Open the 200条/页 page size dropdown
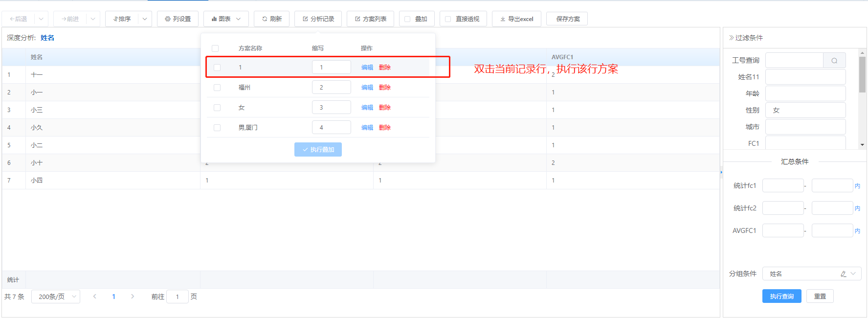Image resolution: width=868 pixels, height=321 pixels. tap(55, 297)
